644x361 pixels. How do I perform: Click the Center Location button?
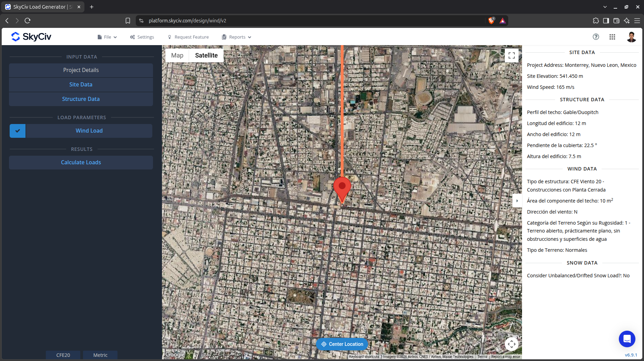(x=342, y=344)
